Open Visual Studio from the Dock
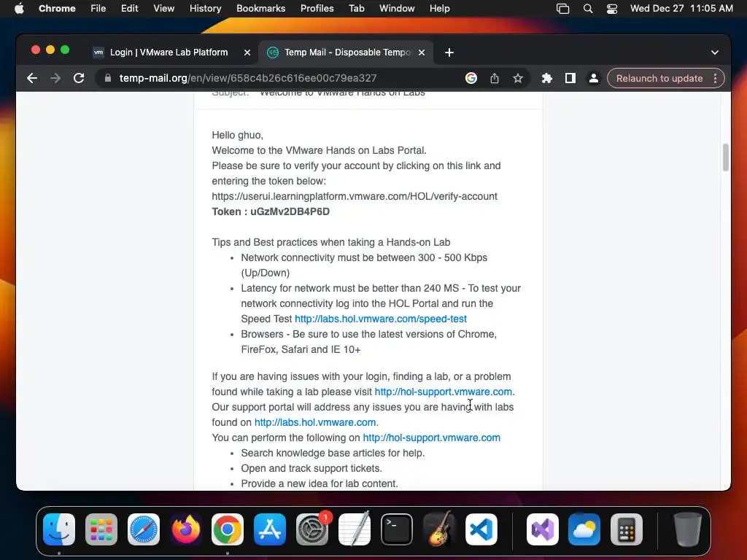 (543, 529)
